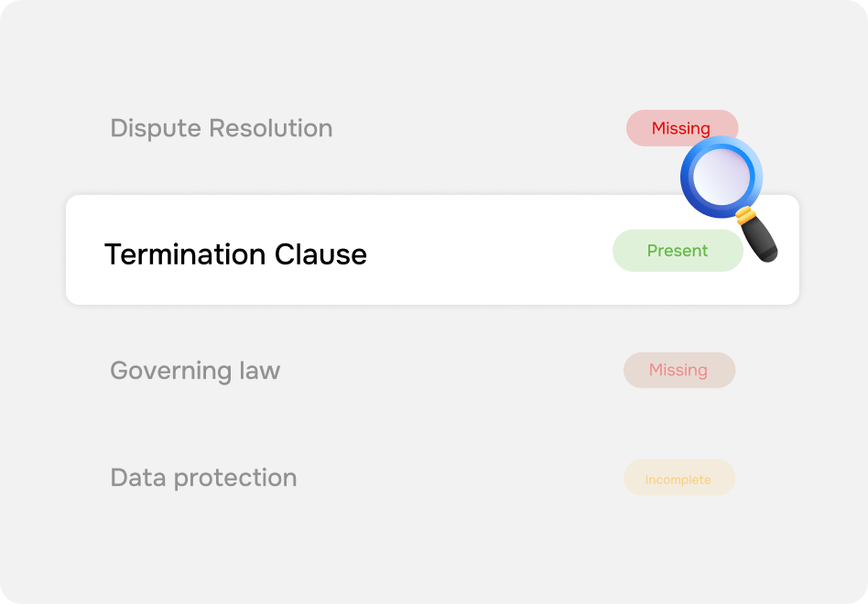Click the magnifying glass lens
Image resolution: width=868 pixels, height=604 pixels.
coord(721,177)
